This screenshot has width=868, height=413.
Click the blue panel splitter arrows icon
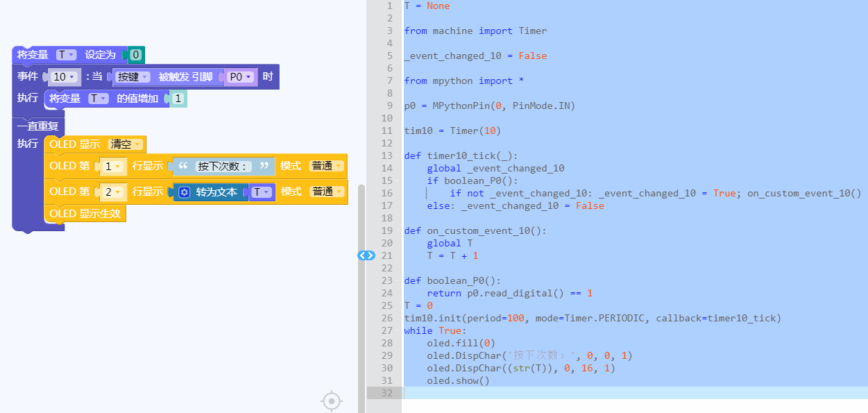[x=366, y=255]
